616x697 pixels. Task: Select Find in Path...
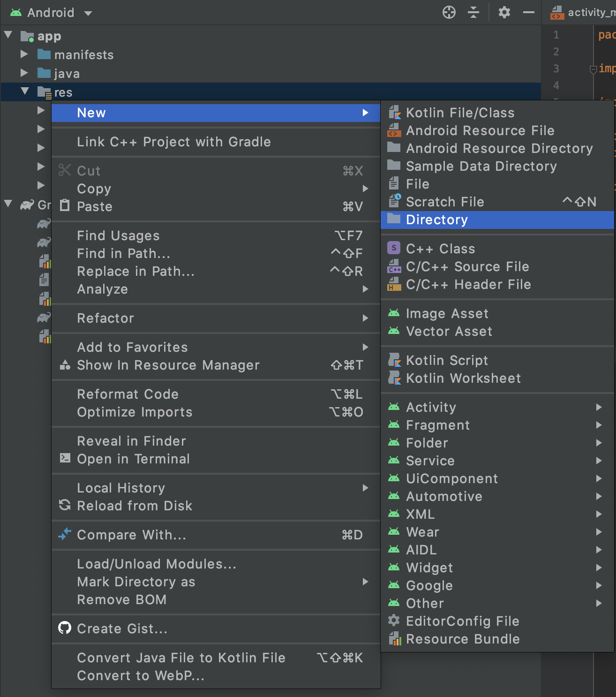(216, 254)
